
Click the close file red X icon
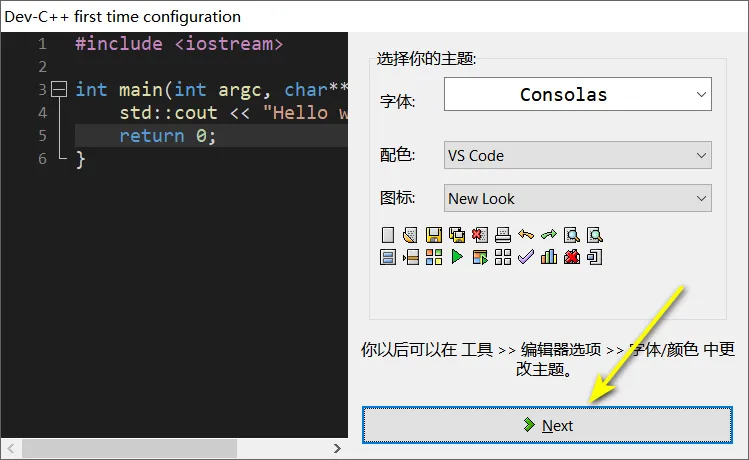click(x=479, y=236)
